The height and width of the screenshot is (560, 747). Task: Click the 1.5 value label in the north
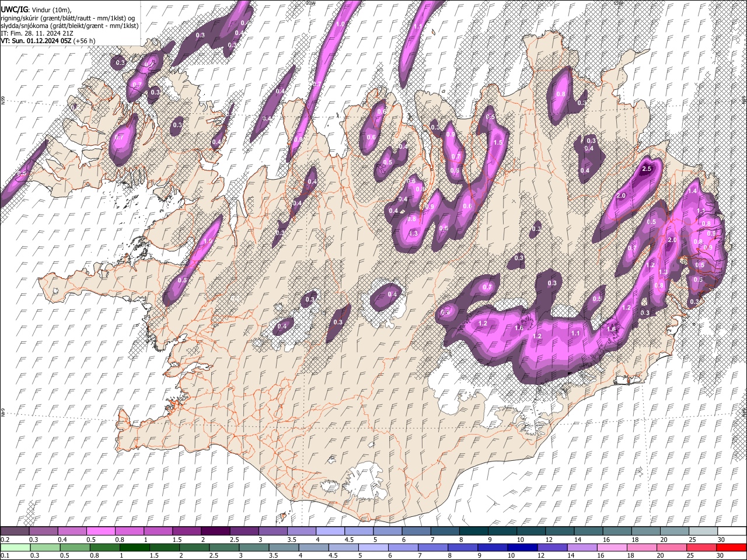click(x=498, y=142)
